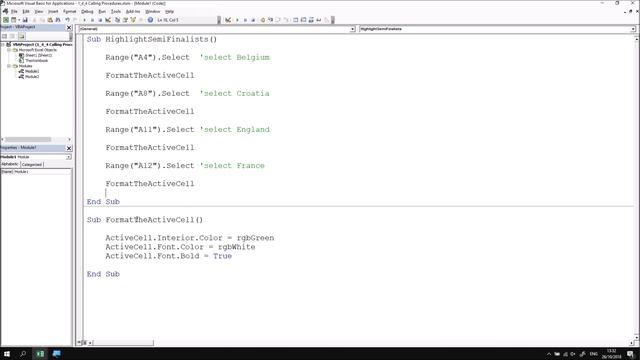This screenshot has height=360, width=640.
Task: Click Reset icon in the Standard toolbar
Action: [x=100, y=20]
